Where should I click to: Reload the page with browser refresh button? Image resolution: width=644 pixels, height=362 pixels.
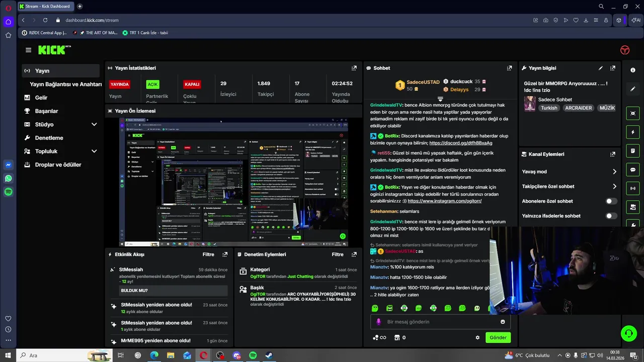click(45, 20)
